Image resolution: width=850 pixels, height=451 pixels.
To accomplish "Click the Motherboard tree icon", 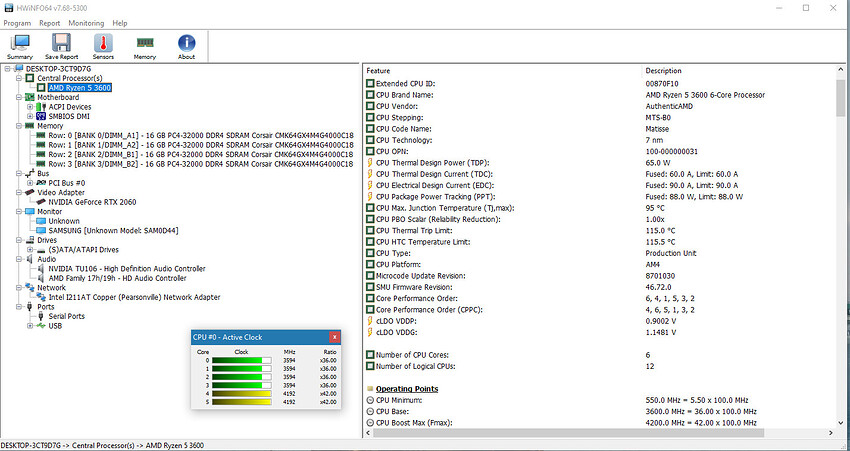I will (x=30, y=98).
